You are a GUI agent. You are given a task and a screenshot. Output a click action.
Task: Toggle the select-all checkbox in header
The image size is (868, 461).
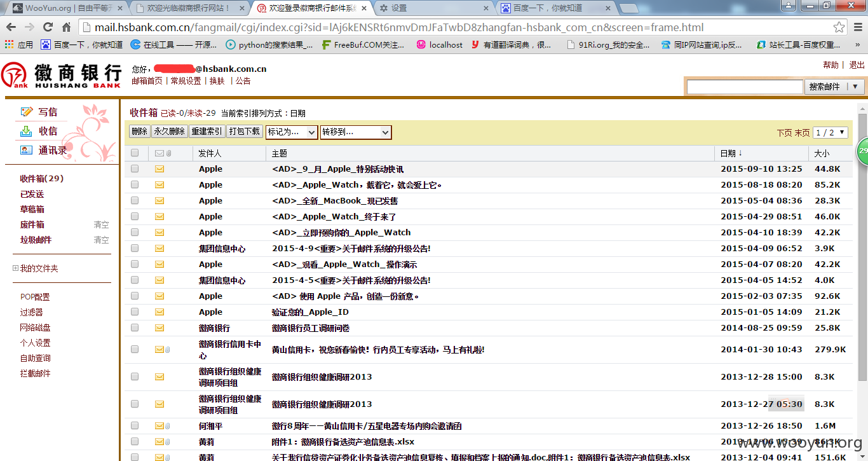(135, 153)
